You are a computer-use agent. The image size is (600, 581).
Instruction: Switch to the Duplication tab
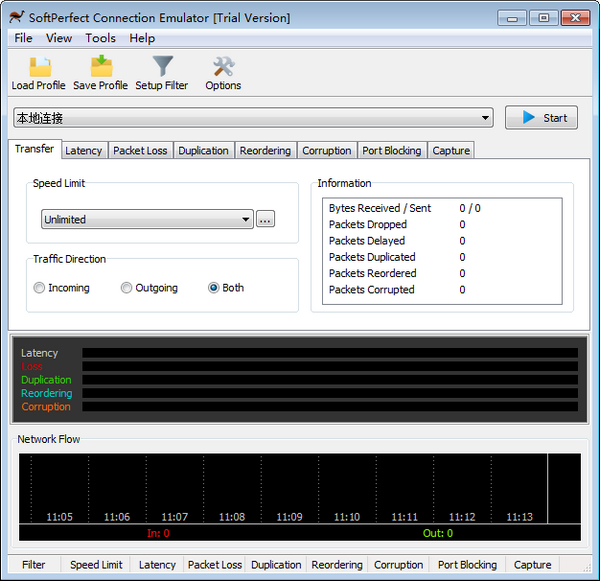tap(203, 150)
